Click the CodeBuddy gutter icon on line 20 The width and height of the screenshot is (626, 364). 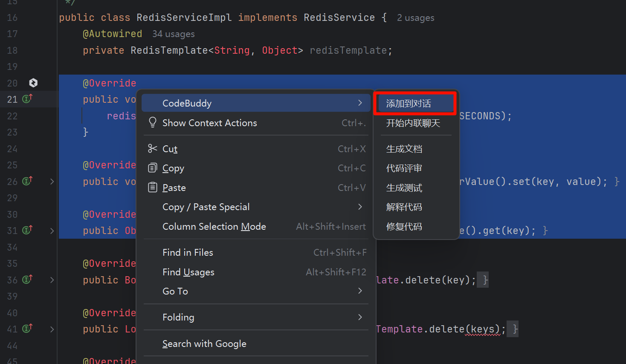click(33, 83)
